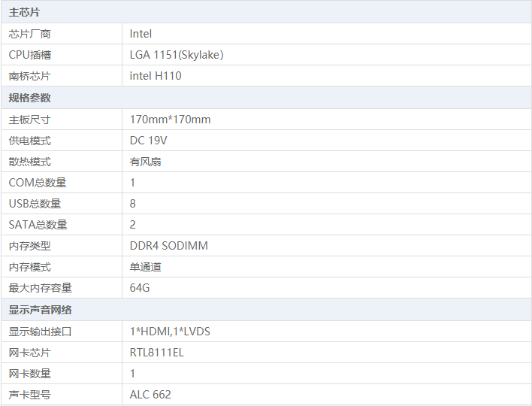The width and height of the screenshot is (532, 406).
Task: Click the 显示声音网络 section header
Action: (41, 310)
